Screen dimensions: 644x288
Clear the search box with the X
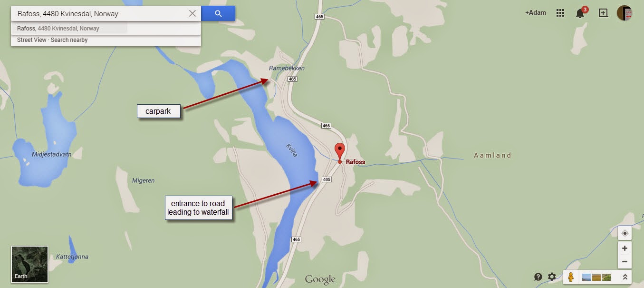point(192,13)
